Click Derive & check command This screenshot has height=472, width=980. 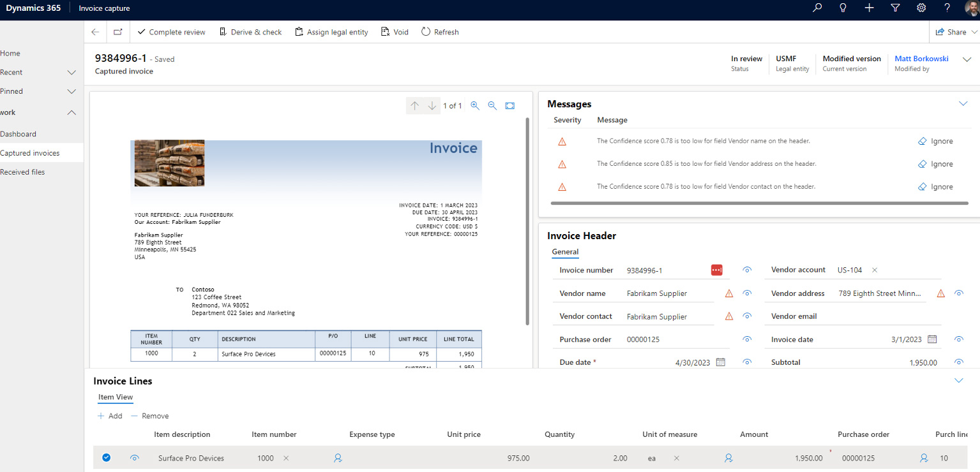pos(250,32)
